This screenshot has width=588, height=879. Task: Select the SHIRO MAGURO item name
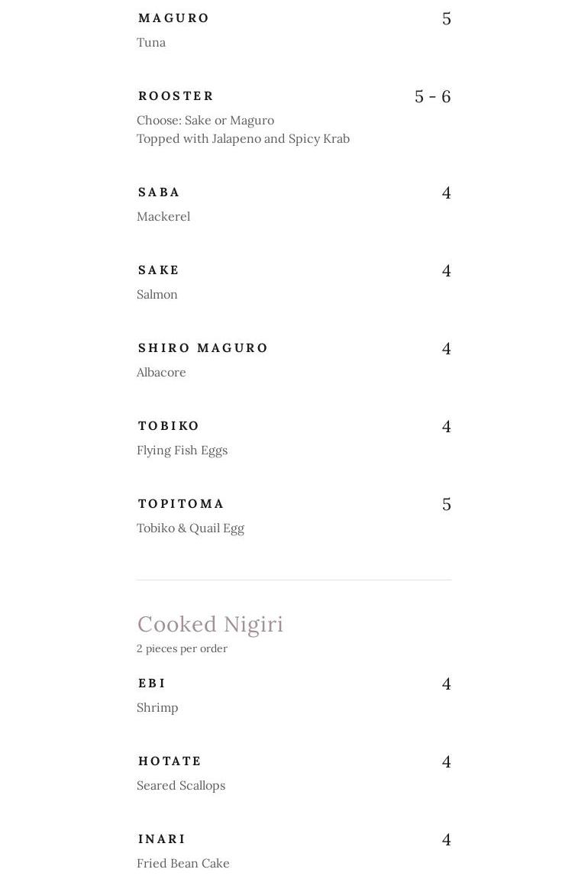click(203, 347)
